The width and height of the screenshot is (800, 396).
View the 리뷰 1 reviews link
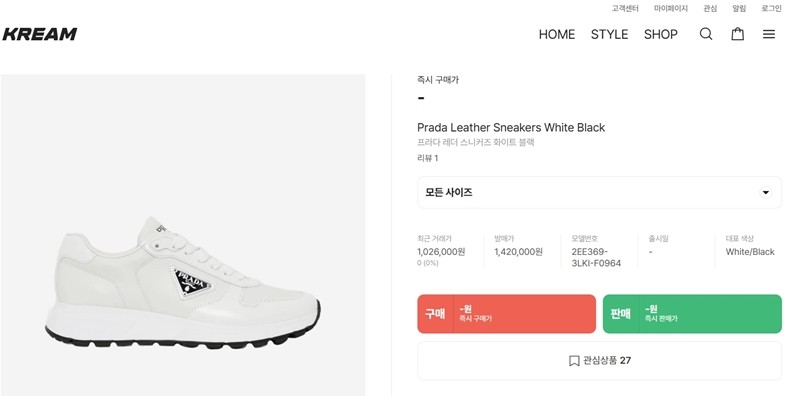[x=428, y=158]
